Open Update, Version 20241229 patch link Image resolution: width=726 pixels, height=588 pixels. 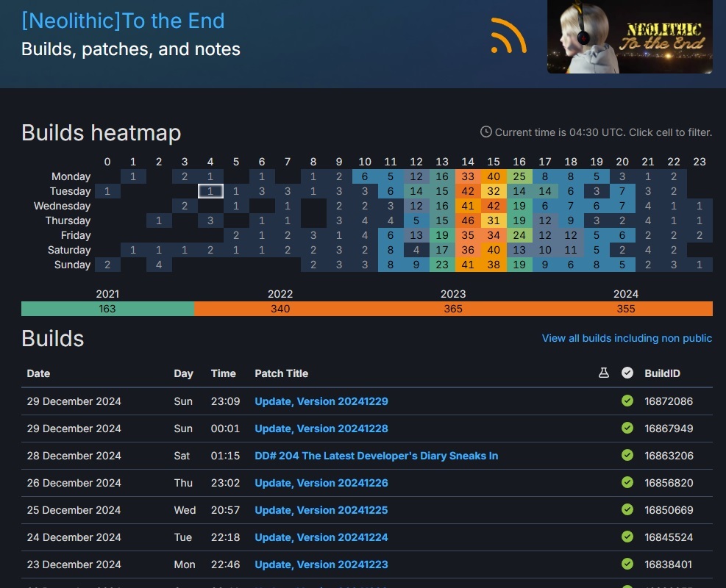(x=321, y=401)
